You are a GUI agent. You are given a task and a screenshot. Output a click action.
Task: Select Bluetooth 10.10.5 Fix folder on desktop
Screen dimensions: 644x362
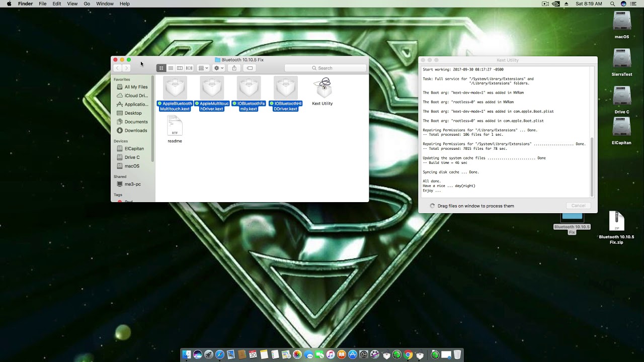pyautogui.click(x=572, y=224)
